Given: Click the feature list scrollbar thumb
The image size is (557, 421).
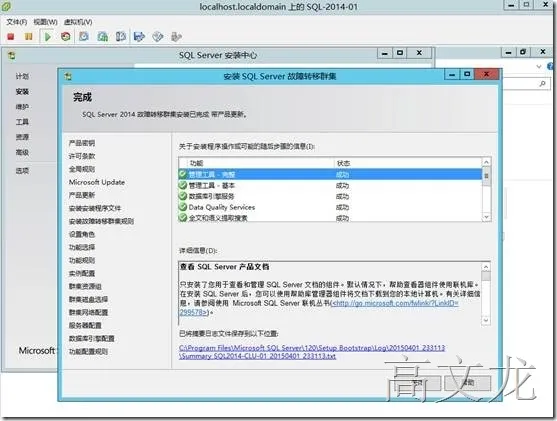Looking at the screenshot, I should [x=486, y=176].
